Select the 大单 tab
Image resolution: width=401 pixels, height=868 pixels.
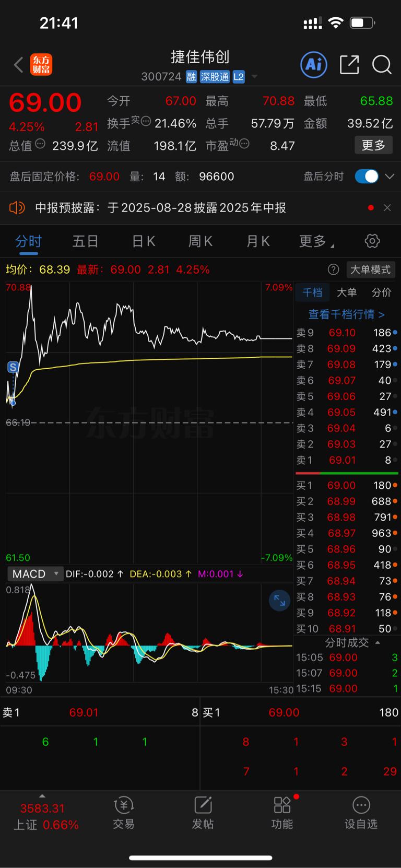pos(347,292)
